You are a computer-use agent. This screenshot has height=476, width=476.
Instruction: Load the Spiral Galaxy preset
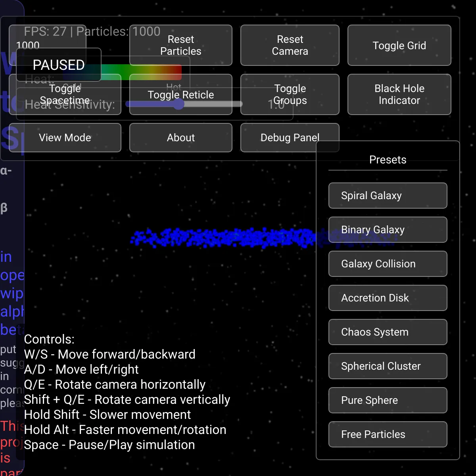(388, 196)
